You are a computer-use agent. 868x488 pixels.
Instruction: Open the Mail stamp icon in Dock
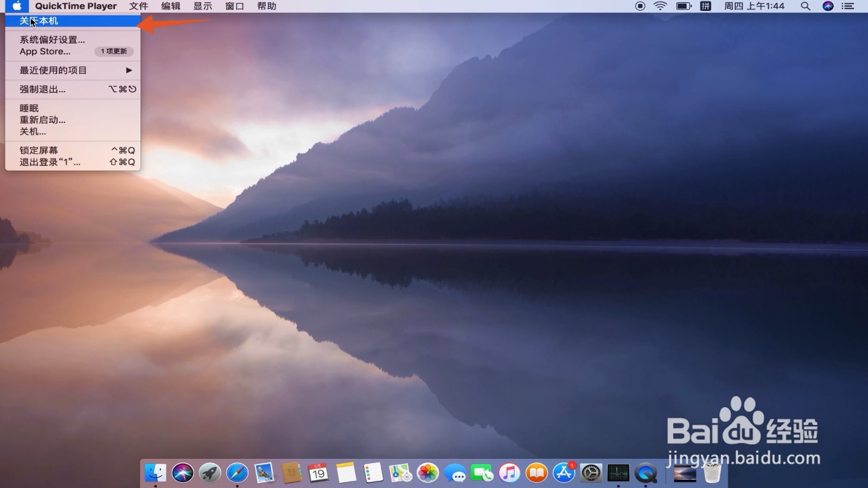[265, 473]
